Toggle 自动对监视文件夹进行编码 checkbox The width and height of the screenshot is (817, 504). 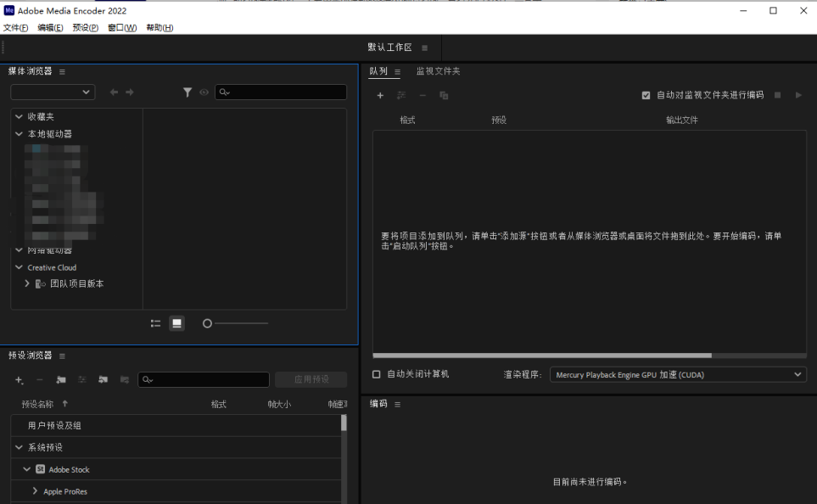[646, 95]
